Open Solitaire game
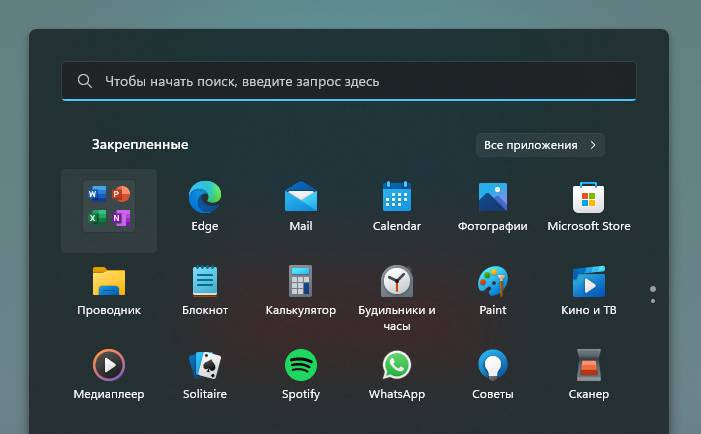 [205, 375]
